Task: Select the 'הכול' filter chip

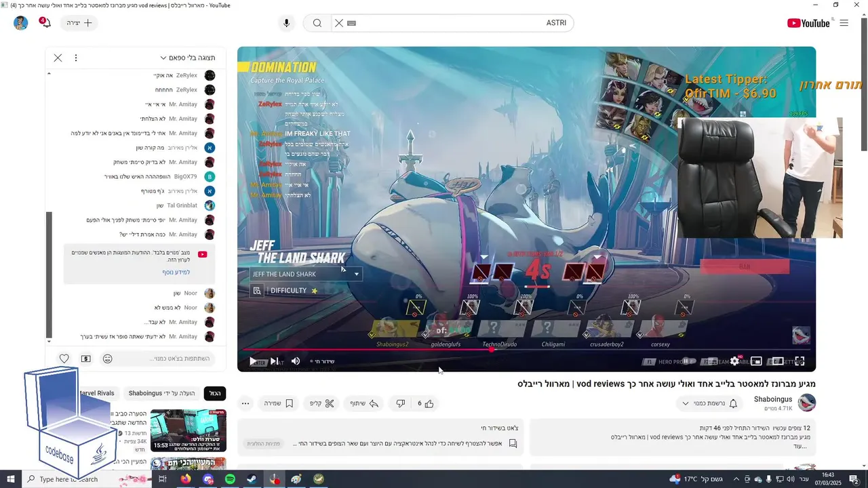Action: point(215,393)
